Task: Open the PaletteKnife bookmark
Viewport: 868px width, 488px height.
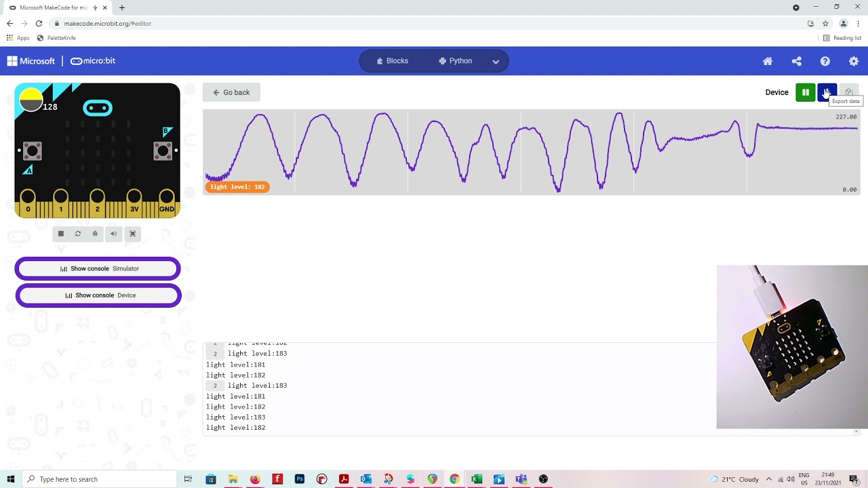Action: coord(56,38)
